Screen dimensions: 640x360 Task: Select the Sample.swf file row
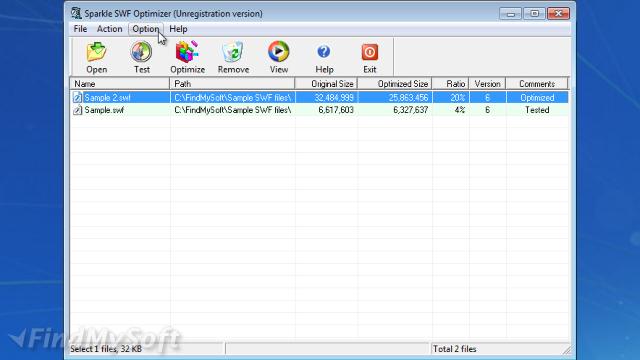point(319,110)
